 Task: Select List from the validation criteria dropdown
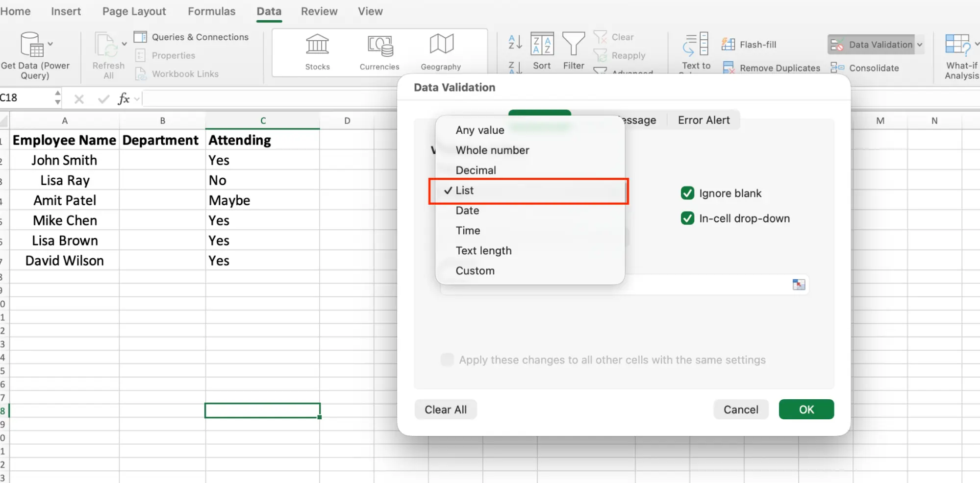465,191
